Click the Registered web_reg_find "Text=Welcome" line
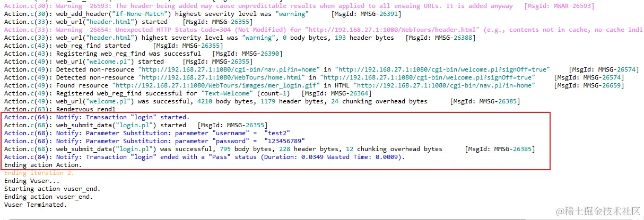The width and height of the screenshot is (644, 220). tap(188, 93)
